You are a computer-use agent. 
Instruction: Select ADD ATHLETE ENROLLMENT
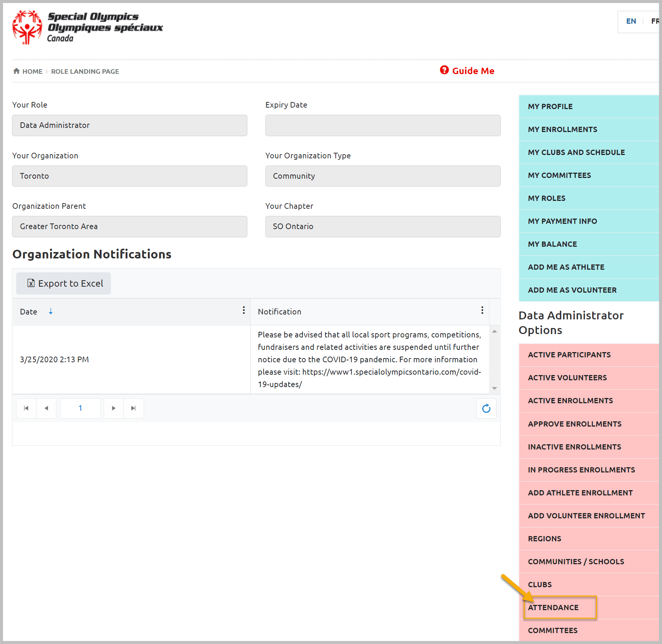coord(589,493)
